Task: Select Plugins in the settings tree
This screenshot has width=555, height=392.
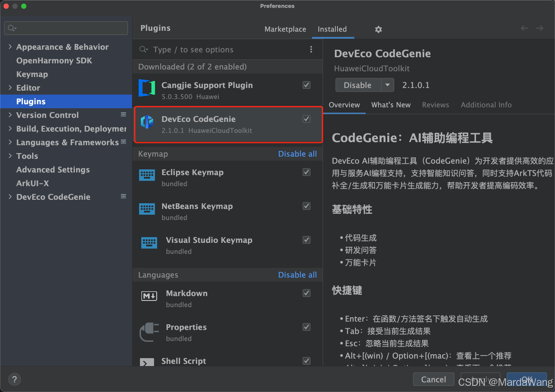Action: click(x=66, y=101)
